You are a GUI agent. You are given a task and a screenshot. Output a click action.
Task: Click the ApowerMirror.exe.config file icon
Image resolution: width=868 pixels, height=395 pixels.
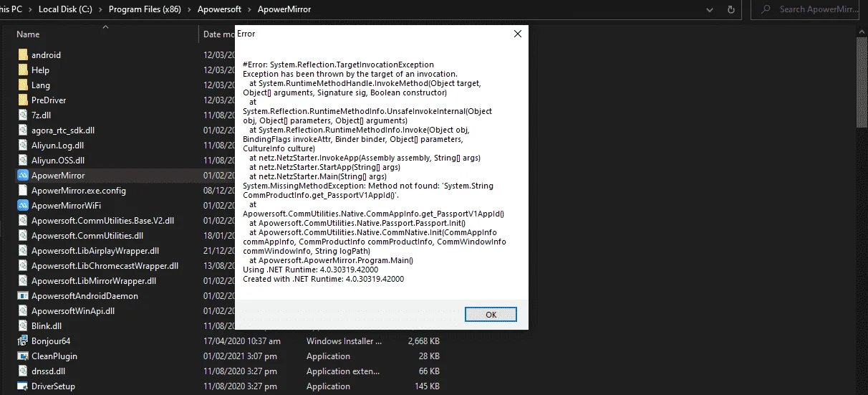23,190
